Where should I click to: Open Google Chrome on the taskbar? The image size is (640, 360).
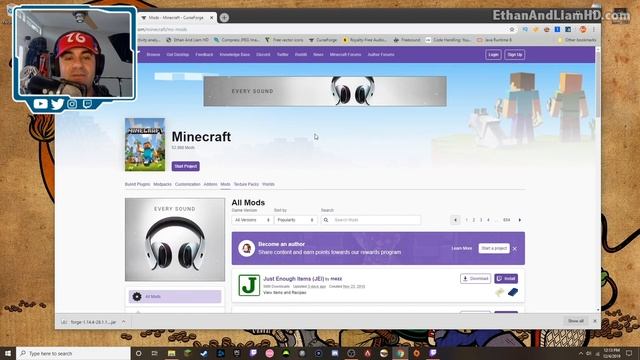400,353
